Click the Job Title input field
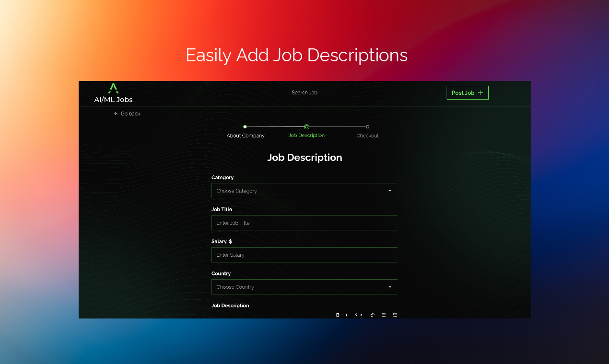This screenshot has width=609, height=364. pos(304,223)
